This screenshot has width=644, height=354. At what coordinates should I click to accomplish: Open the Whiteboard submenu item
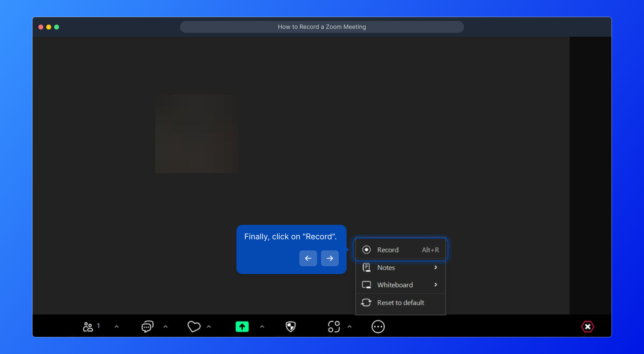(x=400, y=285)
